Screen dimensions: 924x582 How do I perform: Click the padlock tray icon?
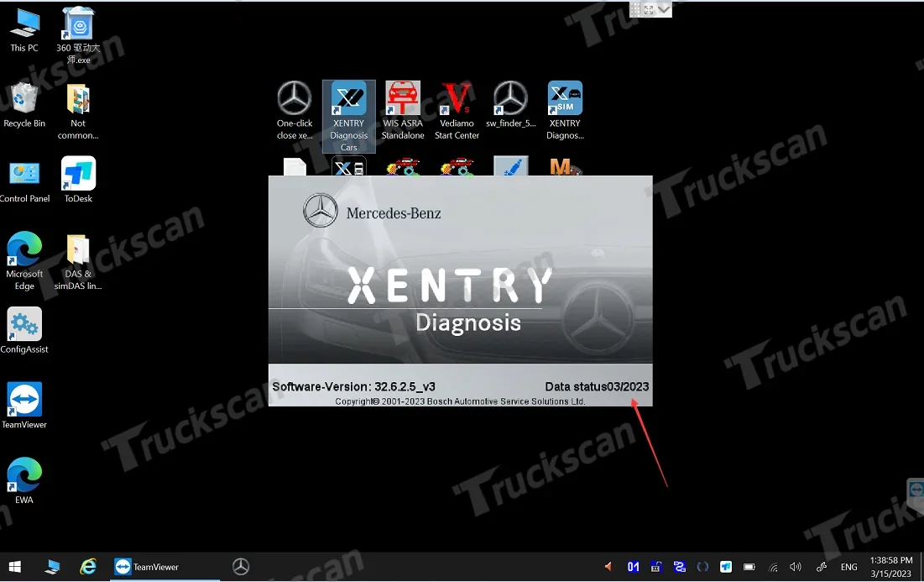click(656, 567)
